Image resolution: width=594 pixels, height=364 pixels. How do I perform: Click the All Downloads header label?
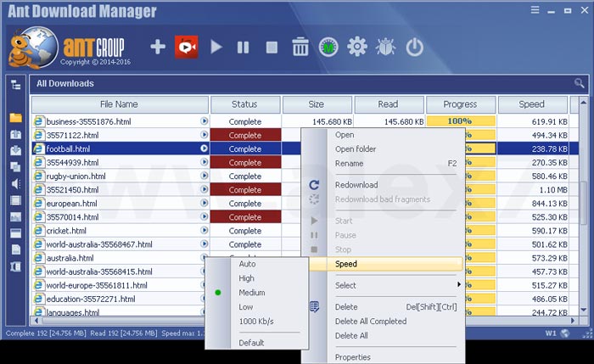[x=65, y=83]
